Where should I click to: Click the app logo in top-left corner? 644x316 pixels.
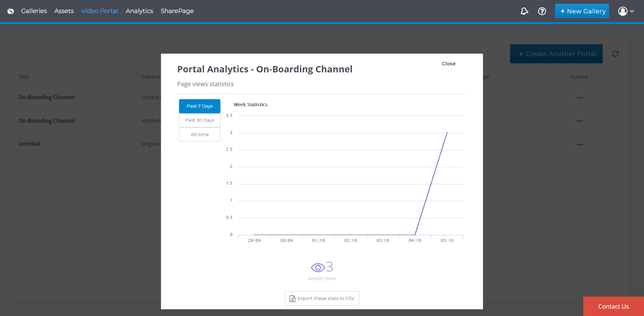11,11
